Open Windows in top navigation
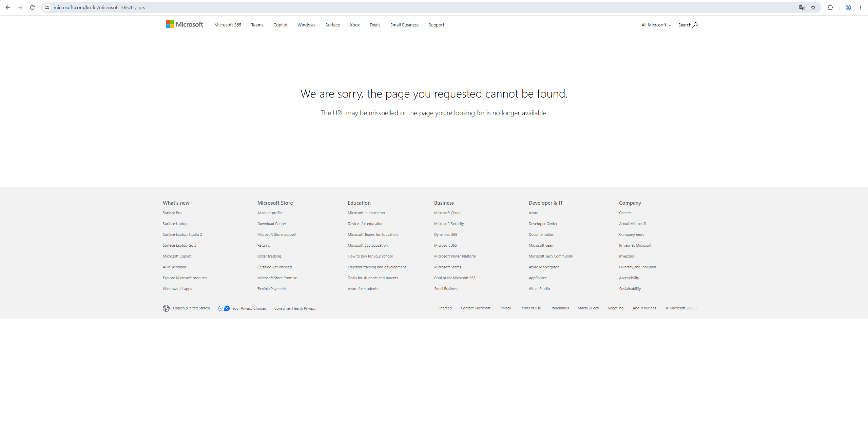Image resolution: width=868 pixels, height=430 pixels. coord(306,25)
